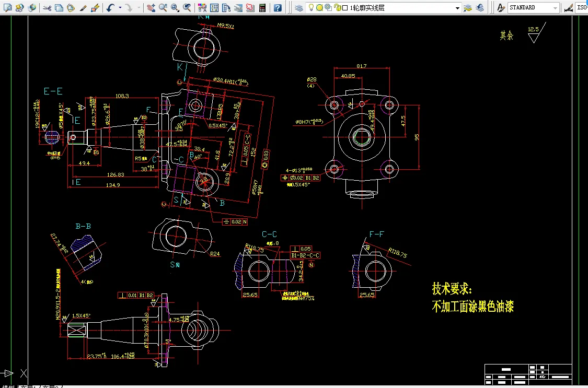Click the B-B section view label

click(x=83, y=226)
